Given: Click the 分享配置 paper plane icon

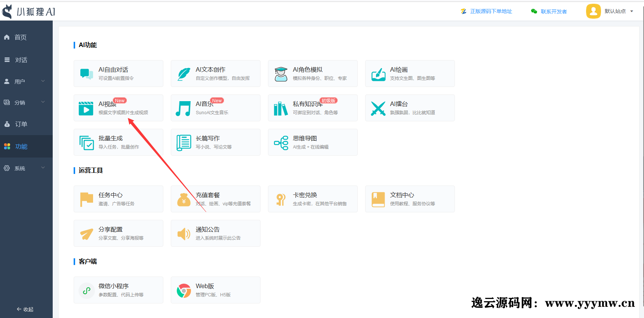Looking at the screenshot, I should click(x=87, y=234).
